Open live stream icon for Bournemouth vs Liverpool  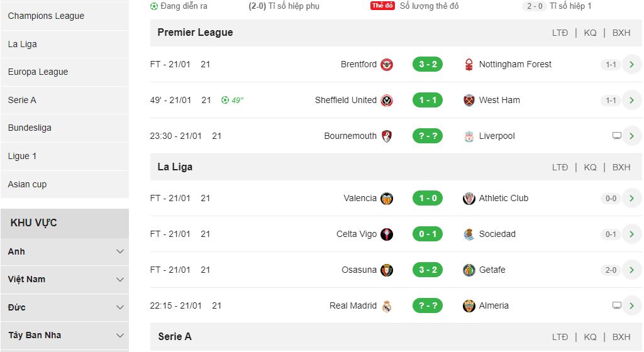click(x=617, y=136)
